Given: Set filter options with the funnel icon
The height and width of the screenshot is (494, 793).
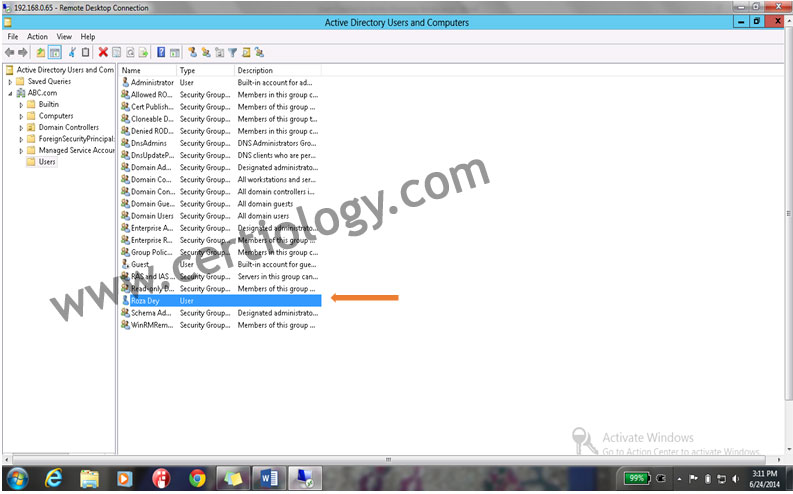Looking at the screenshot, I should (x=233, y=53).
